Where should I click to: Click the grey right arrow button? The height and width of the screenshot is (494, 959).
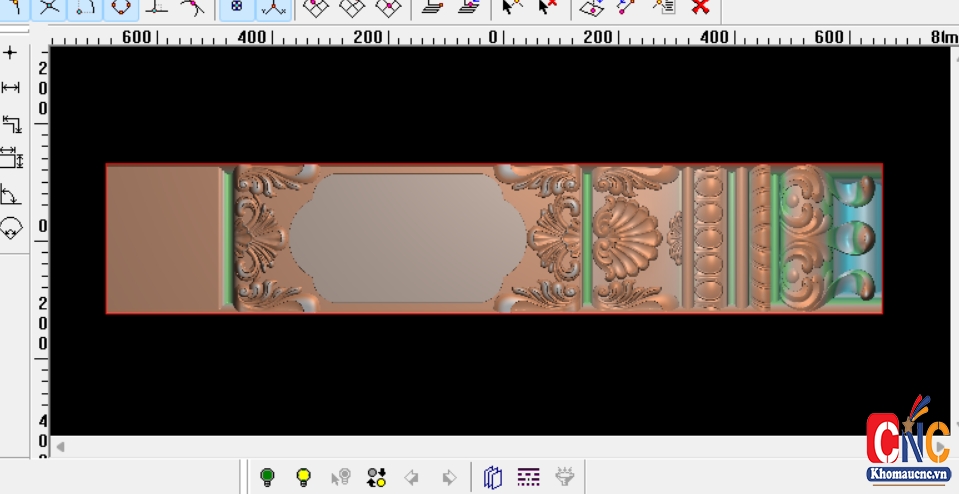click(449, 477)
